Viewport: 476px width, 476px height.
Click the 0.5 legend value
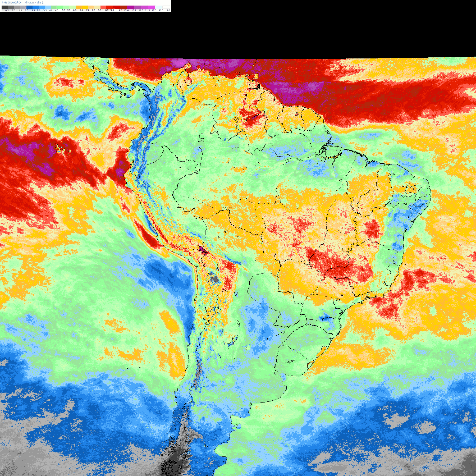pos(7,10)
